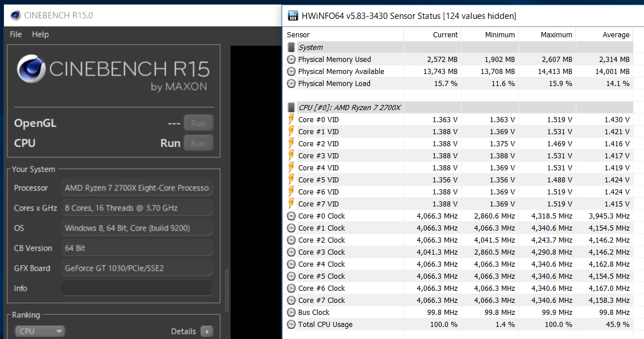Click the clock icon beside Core #7 Clock
The image size is (644, 339).
[291, 301]
